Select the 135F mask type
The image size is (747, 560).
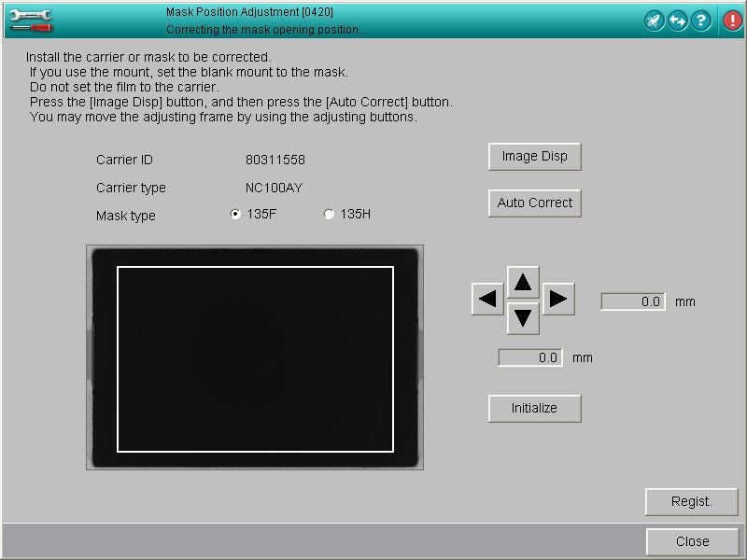[235, 215]
